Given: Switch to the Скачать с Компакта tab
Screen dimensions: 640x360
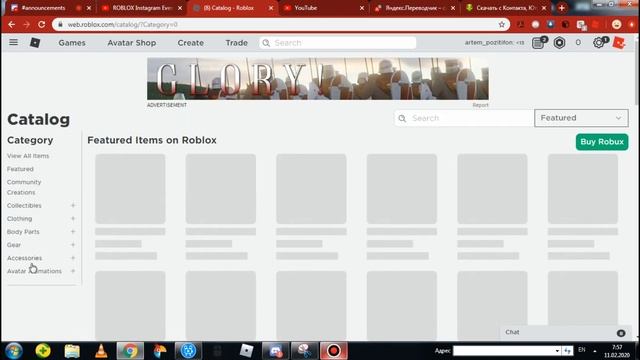Looking at the screenshot, I should pyautogui.click(x=506, y=8).
